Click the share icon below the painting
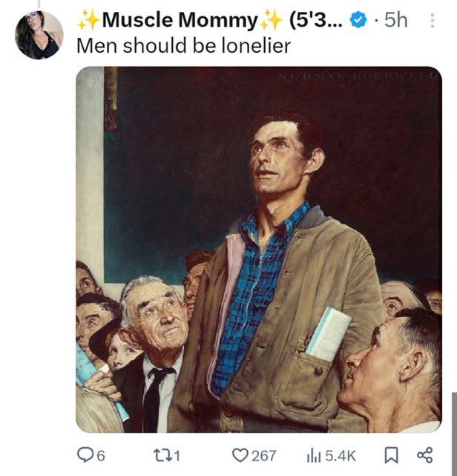The height and width of the screenshot is (476, 457). point(425,455)
